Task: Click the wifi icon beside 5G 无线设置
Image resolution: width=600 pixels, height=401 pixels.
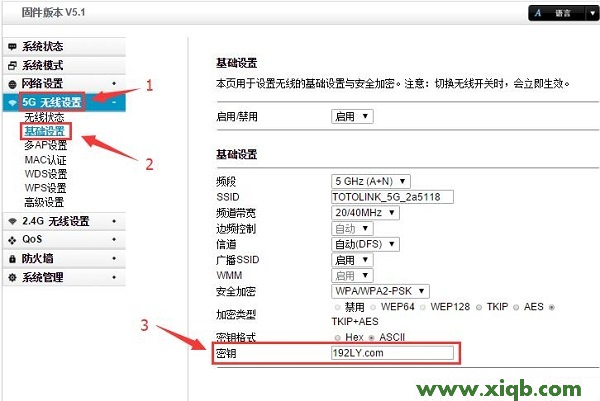Action: [12, 103]
